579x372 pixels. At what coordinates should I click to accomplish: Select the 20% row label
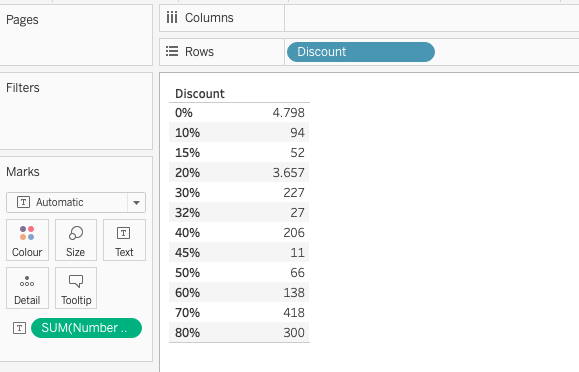[188, 173]
